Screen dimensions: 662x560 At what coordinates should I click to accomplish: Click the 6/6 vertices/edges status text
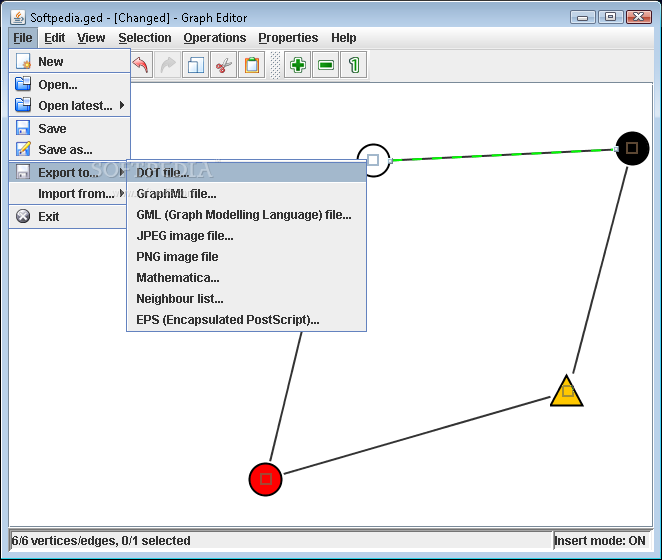(101, 541)
